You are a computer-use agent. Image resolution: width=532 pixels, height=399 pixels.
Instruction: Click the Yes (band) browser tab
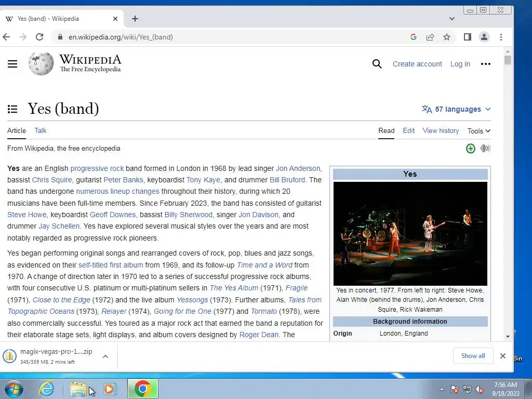point(62,19)
